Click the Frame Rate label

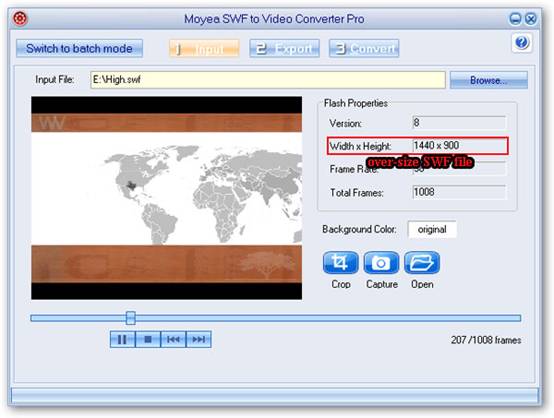coord(354,169)
